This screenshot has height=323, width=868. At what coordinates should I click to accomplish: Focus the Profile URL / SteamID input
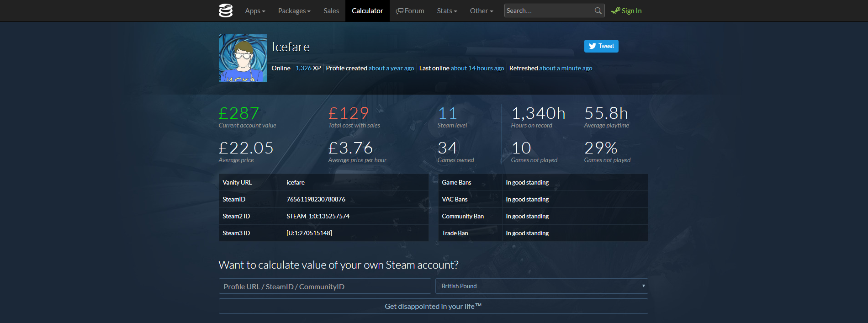click(x=325, y=286)
